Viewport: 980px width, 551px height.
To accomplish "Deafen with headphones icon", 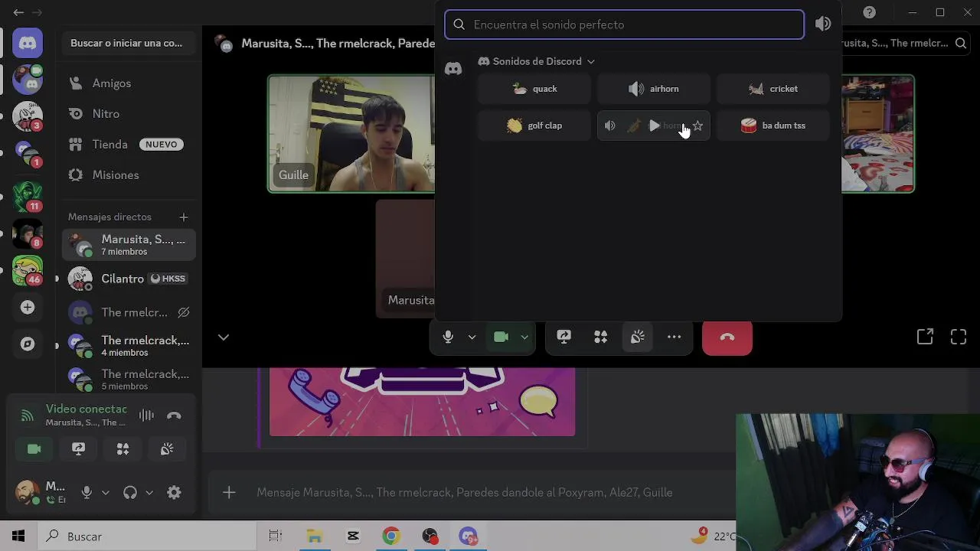I will [130, 493].
